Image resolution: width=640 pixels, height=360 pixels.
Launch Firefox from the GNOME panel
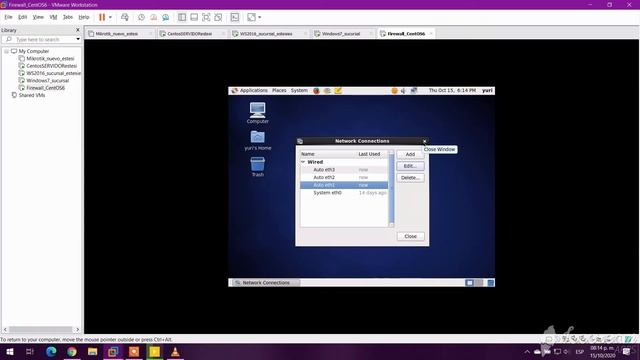tap(316, 91)
